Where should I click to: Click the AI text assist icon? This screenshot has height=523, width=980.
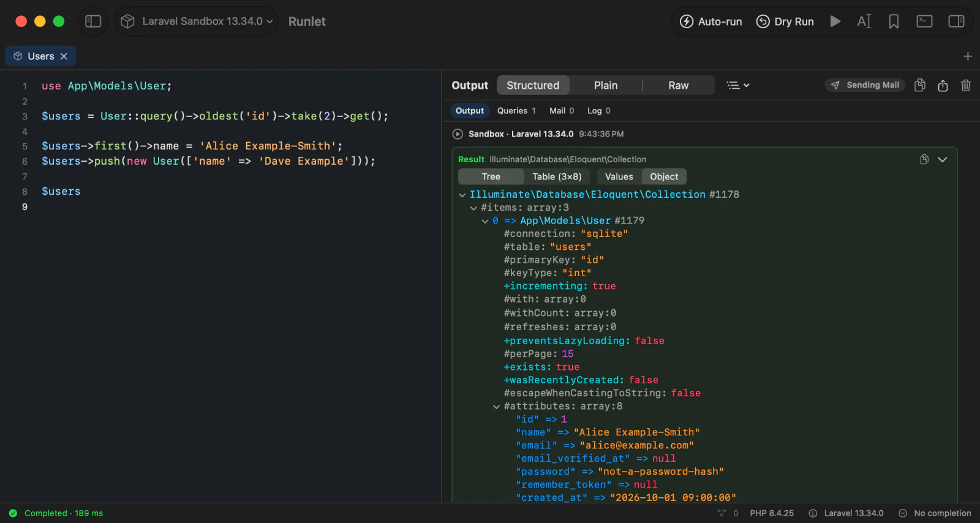[864, 21]
